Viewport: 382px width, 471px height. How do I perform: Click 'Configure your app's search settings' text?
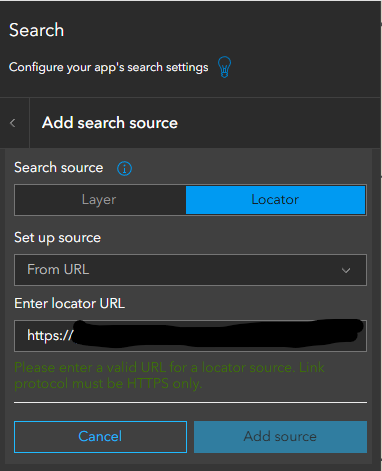(x=109, y=67)
